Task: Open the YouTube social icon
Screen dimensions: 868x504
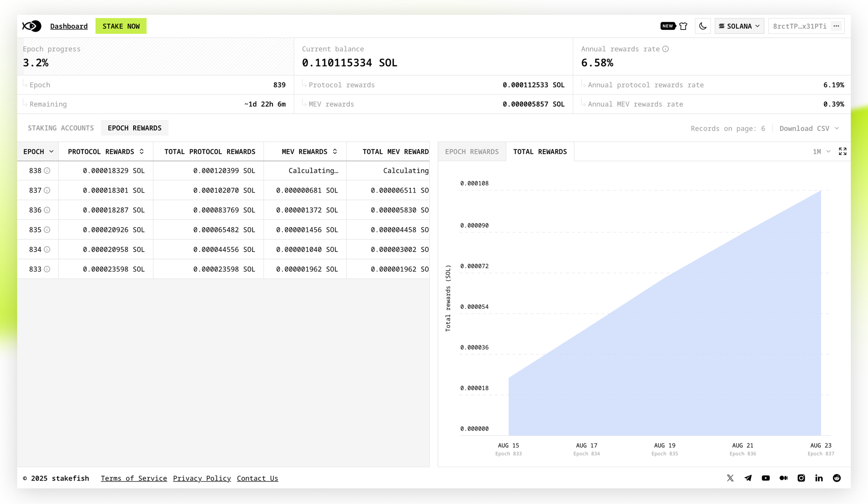Action: (766, 478)
